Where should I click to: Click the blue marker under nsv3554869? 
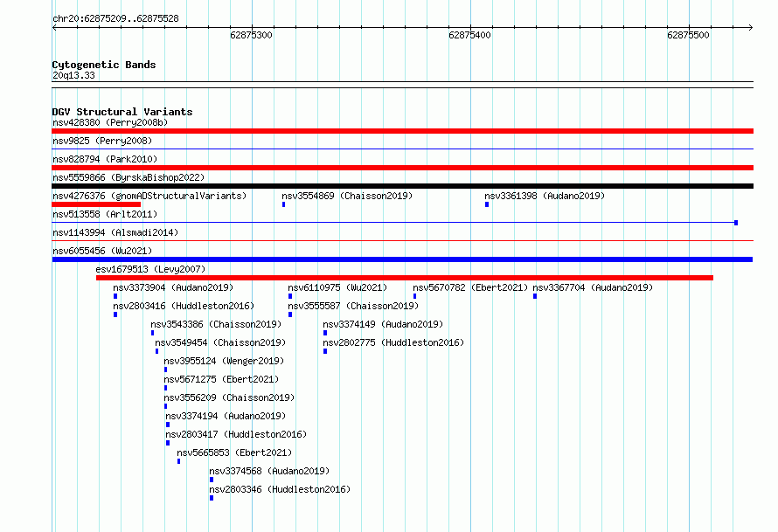click(x=284, y=204)
